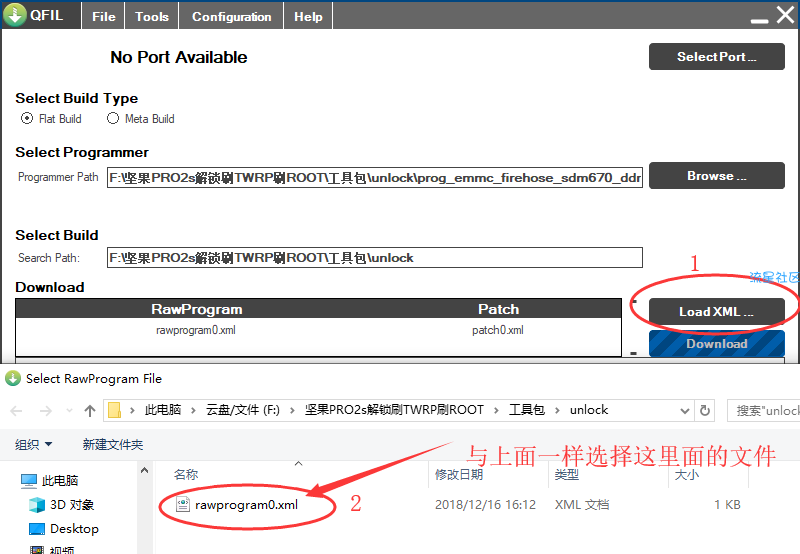This screenshot has width=800, height=554.
Task: Open address bar history dropdown
Action: point(685,411)
